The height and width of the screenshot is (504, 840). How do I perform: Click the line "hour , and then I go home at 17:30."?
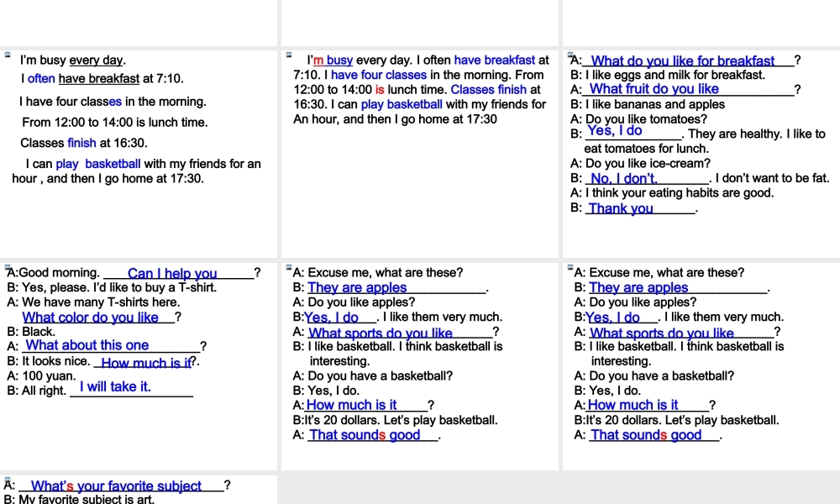(108, 178)
